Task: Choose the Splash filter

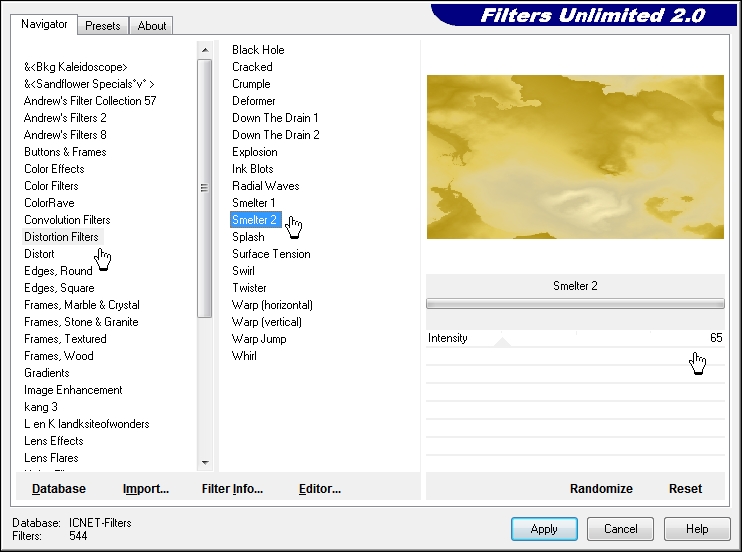Action: click(248, 237)
